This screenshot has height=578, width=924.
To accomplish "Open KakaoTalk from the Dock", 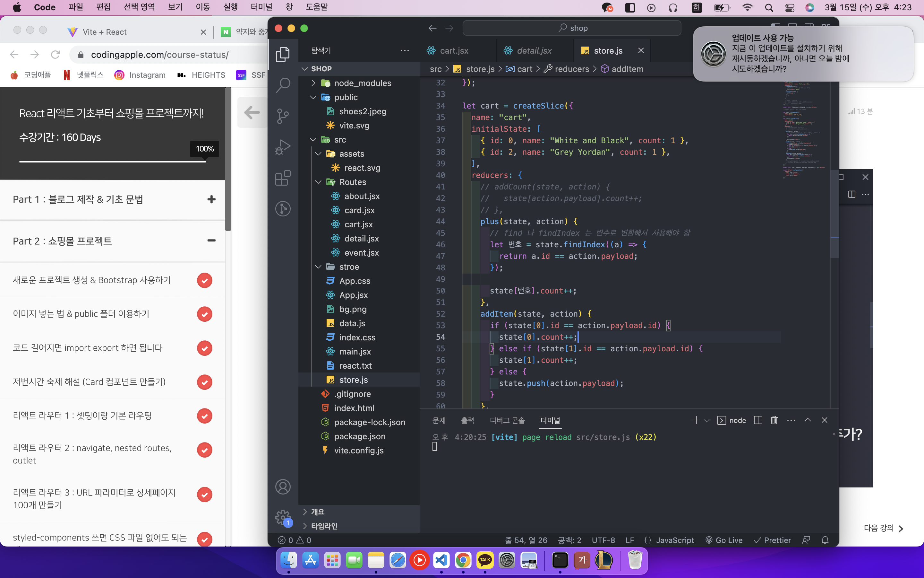I will tap(485, 560).
